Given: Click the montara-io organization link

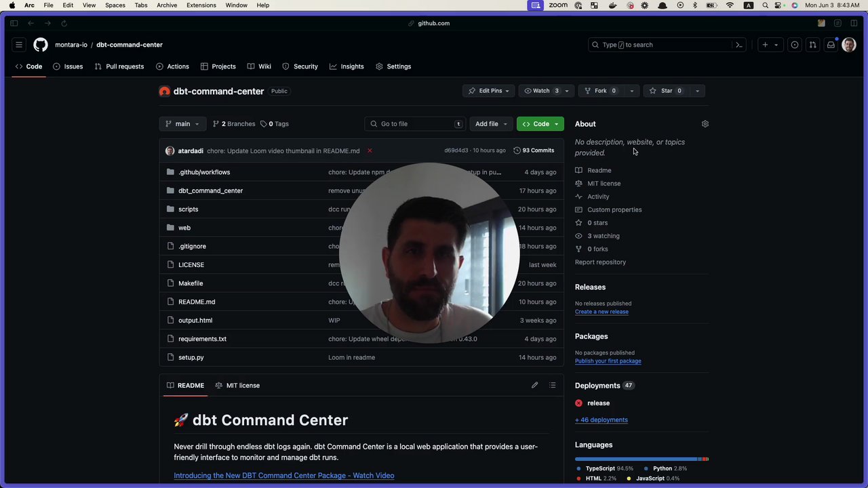Looking at the screenshot, I should (71, 45).
